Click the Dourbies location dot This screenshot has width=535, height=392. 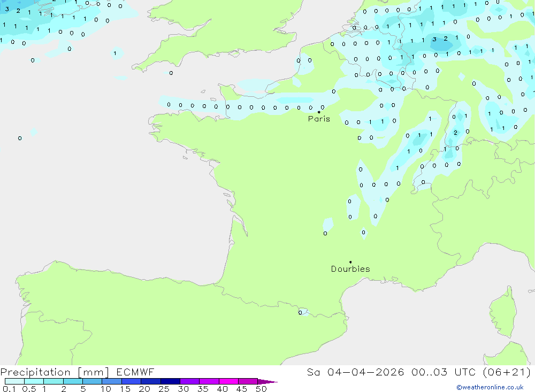click(x=350, y=262)
